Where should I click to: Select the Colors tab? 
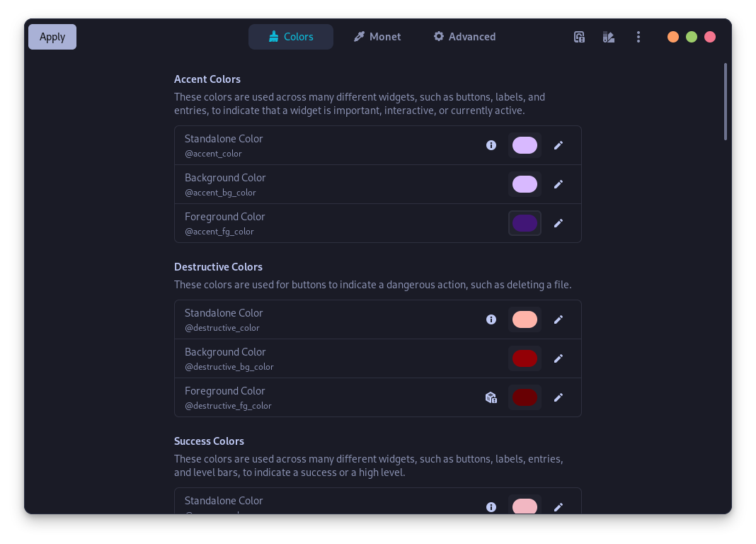[291, 36]
